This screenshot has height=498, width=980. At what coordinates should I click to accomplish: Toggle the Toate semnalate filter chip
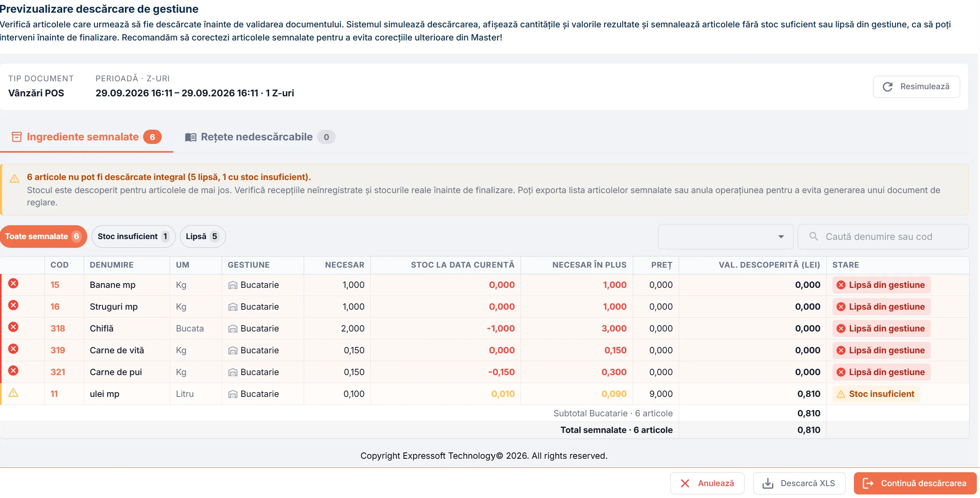coord(43,237)
